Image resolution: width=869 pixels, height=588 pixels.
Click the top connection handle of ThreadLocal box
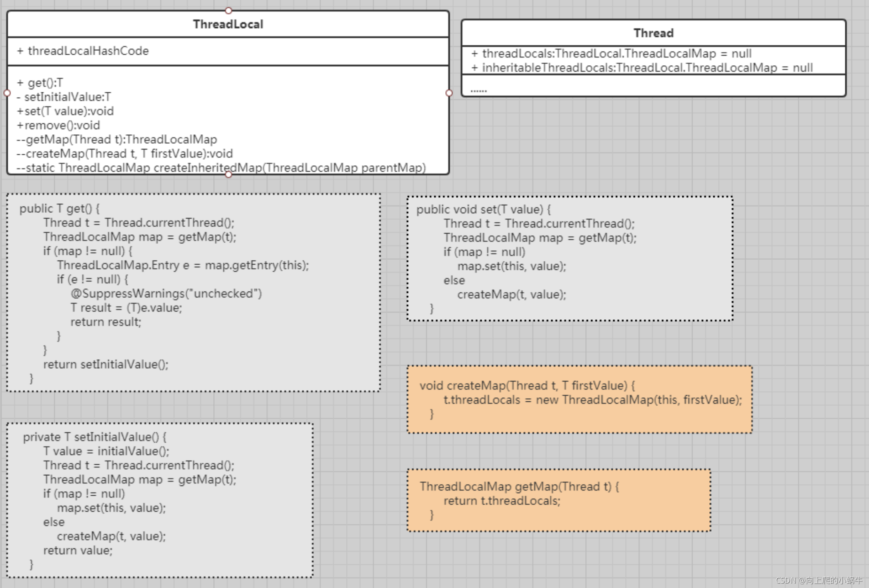click(228, 10)
